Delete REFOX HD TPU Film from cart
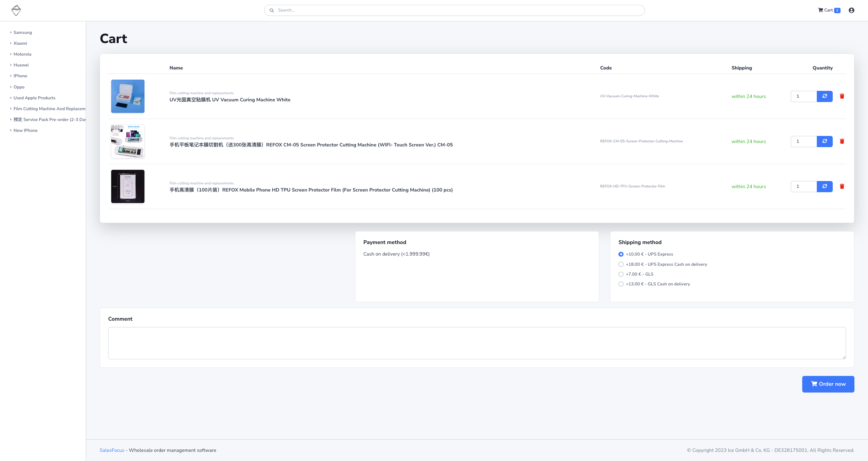The image size is (868, 461). [x=842, y=186]
